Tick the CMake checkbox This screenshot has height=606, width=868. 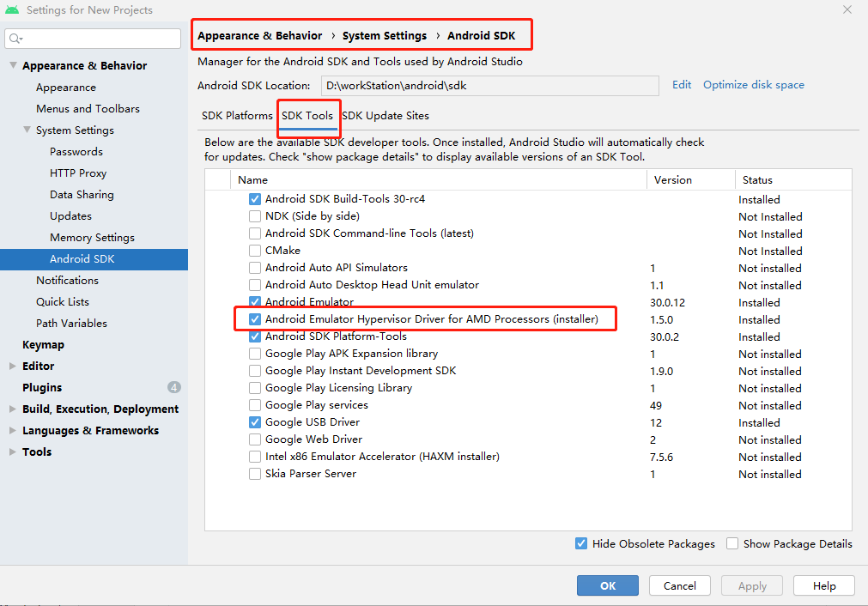[255, 250]
